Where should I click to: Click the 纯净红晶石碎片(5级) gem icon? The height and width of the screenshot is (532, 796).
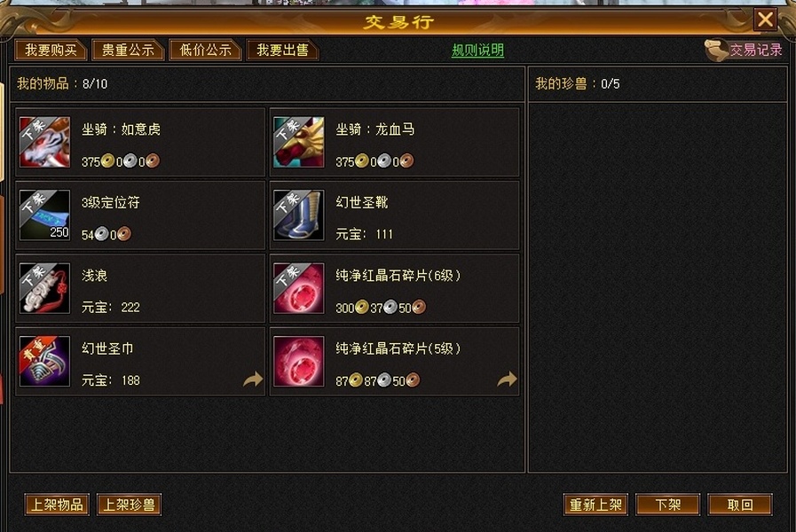pyautogui.click(x=298, y=361)
